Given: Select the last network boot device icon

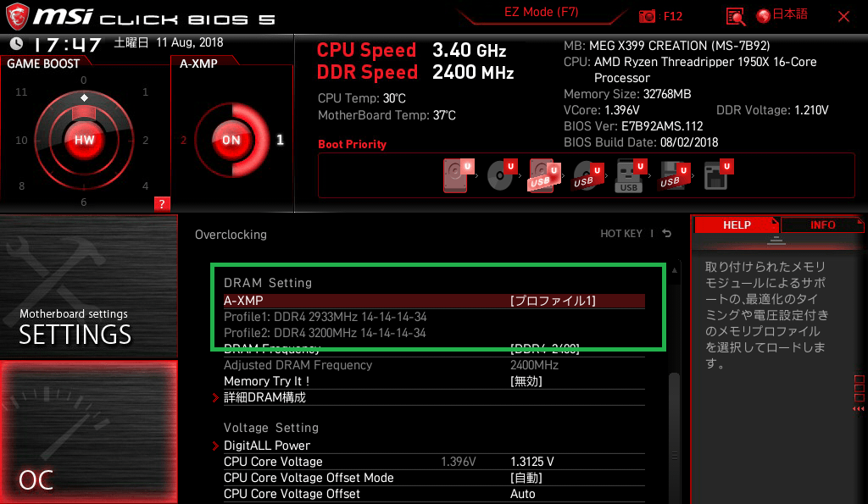Looking at the screenshot, I should coord(719,174).
